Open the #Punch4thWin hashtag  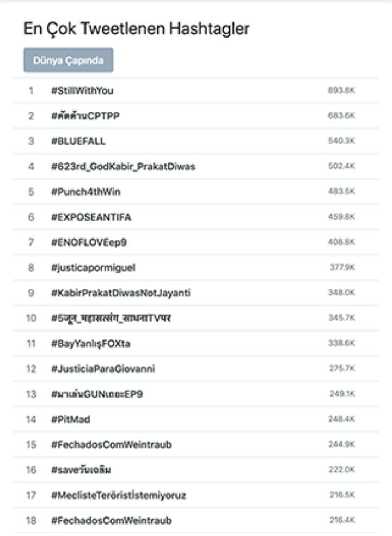[86, 192]
